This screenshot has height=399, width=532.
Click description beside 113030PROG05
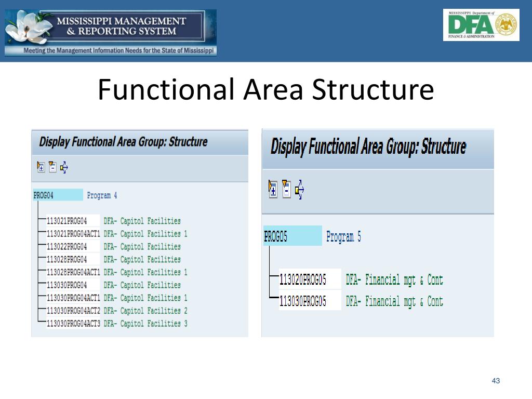click(394, 301)
